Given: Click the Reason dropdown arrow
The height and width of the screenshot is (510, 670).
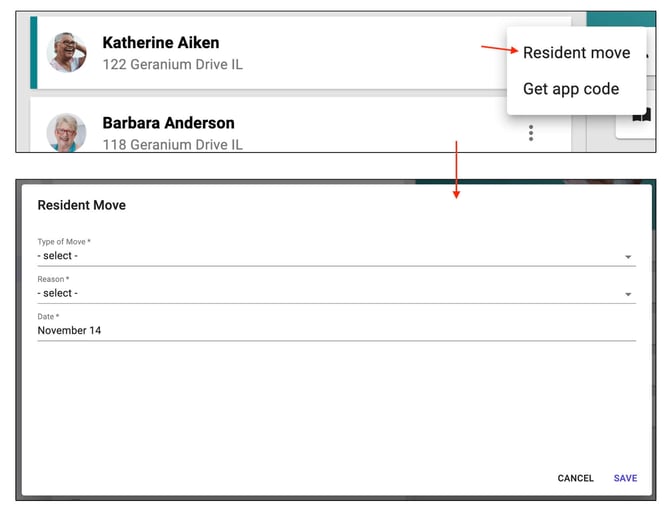Looking at the screenshot, I should click(628, 294).
